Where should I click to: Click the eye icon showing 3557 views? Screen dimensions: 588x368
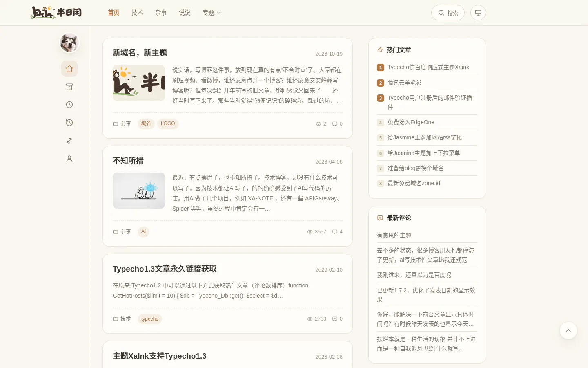pos(310,232)
